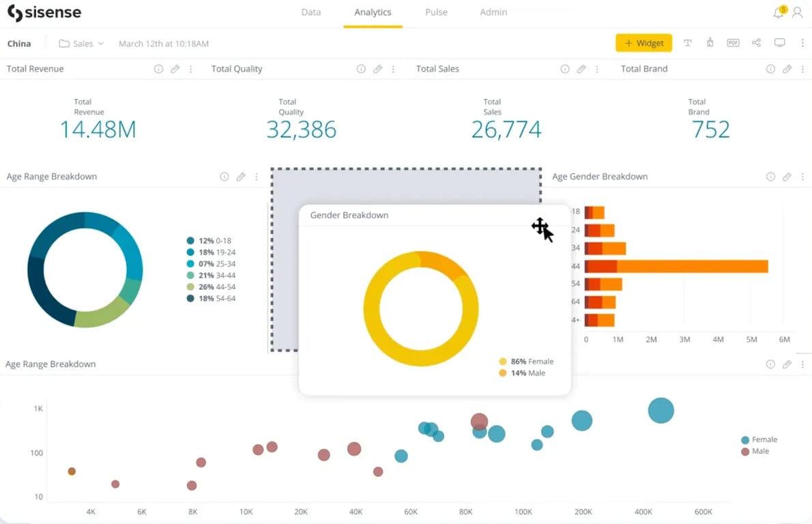The image size is (812, 524).
Task: Open bubble chart widget options menu
Action: 802,364
